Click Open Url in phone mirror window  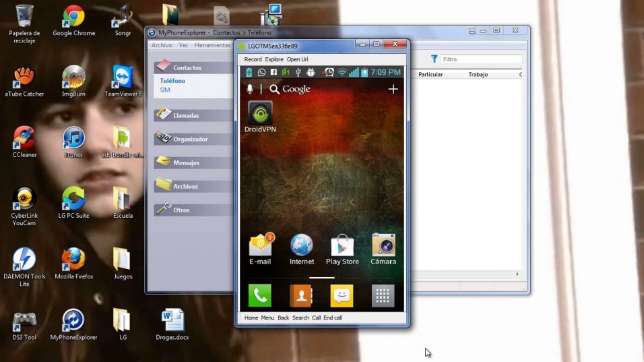(x=297, y=59)
